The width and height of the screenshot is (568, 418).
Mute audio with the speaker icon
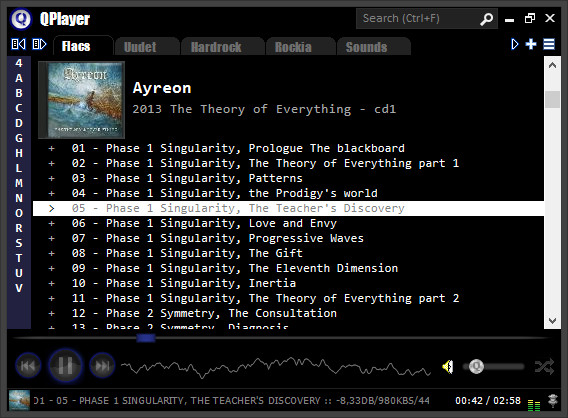pos(448,367)
